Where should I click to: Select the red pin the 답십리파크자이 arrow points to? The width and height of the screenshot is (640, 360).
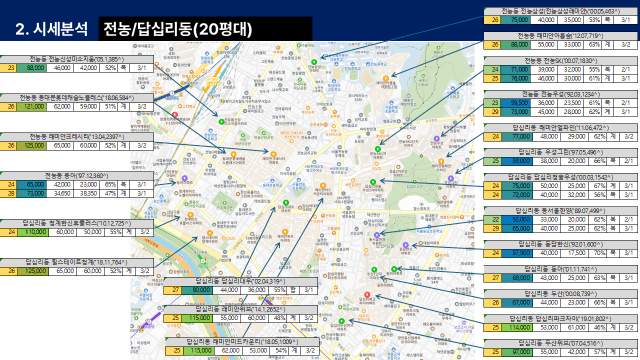point(367,295)
